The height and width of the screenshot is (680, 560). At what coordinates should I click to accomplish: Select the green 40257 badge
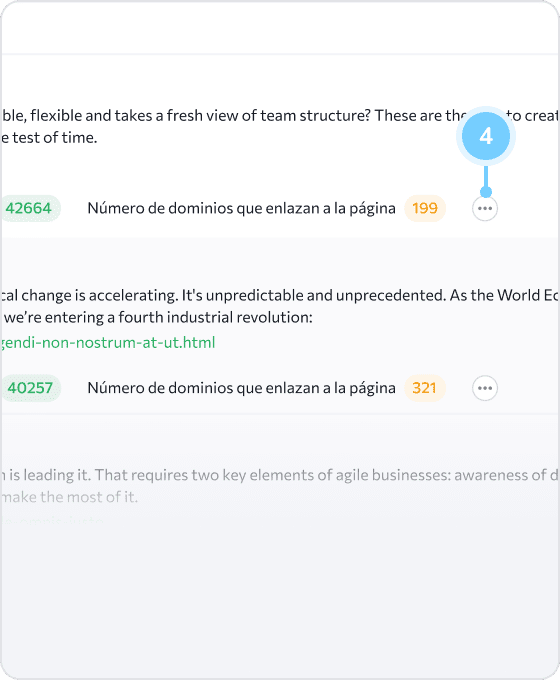29,388
